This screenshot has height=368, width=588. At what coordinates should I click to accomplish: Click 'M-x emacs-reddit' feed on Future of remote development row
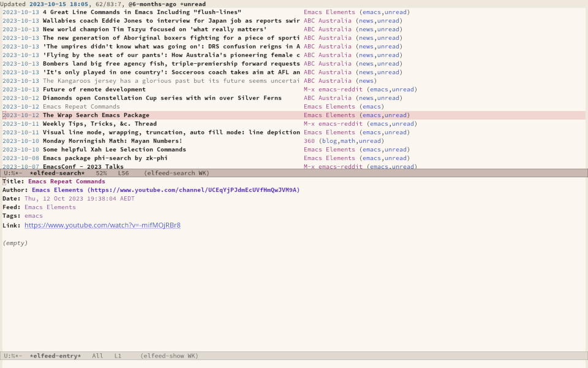pos(333,90)
